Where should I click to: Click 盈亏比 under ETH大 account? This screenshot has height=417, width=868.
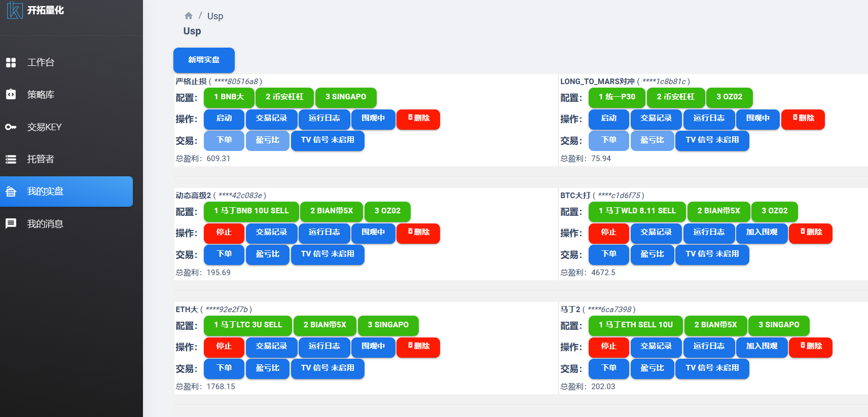pyautogui.click(x=267, y=368)
